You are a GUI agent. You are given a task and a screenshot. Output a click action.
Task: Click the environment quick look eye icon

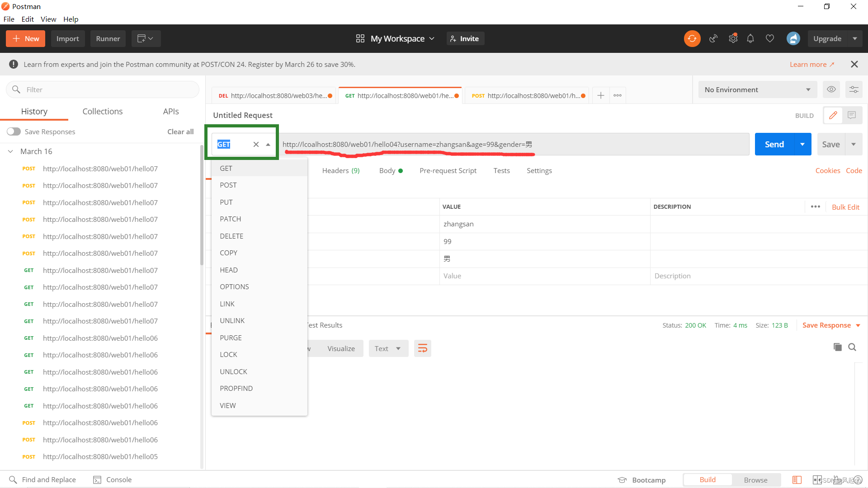point(831,89)
